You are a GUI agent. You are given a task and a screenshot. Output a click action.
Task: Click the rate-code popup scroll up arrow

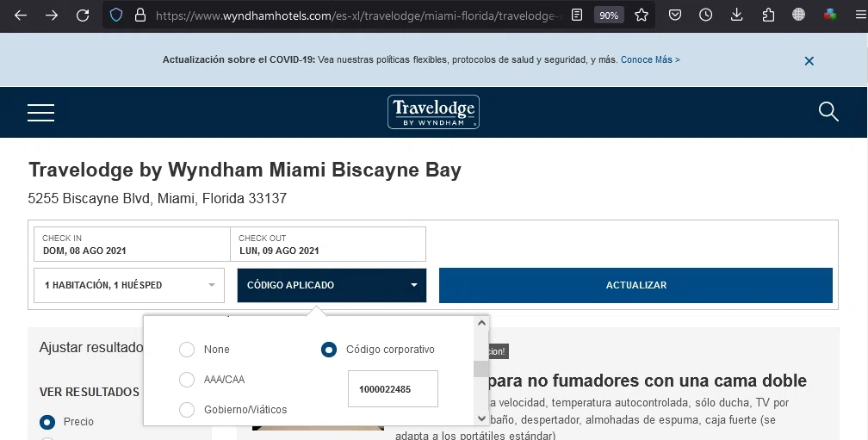pos(481,323)
